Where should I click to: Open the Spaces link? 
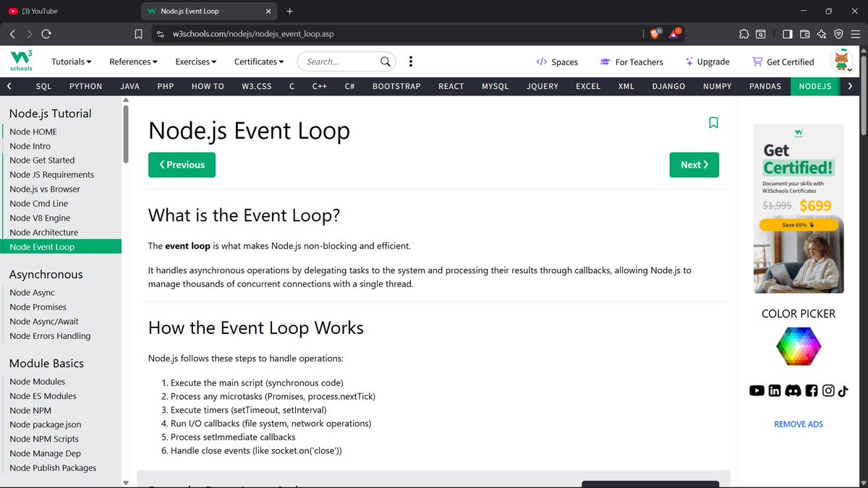[557, 61]
